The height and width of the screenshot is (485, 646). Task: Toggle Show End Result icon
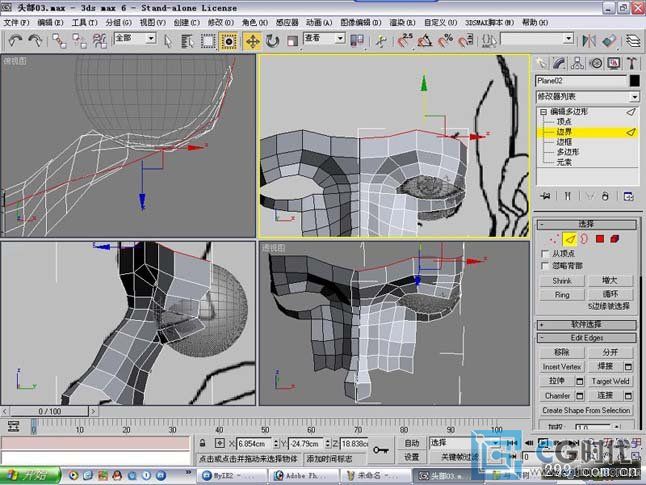tap(567, 196)
